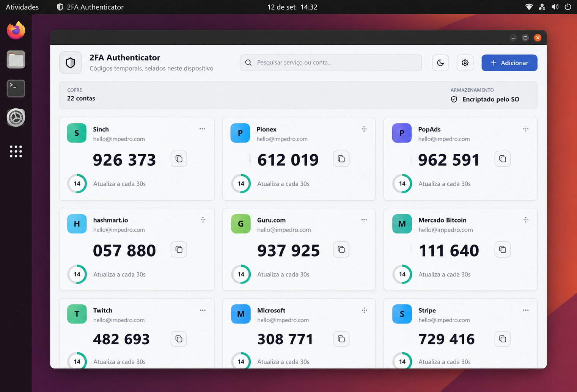This screenshot has width=577, height=392.
Task: Open the settings gear in the app header
Action: [x=465, y=63]
